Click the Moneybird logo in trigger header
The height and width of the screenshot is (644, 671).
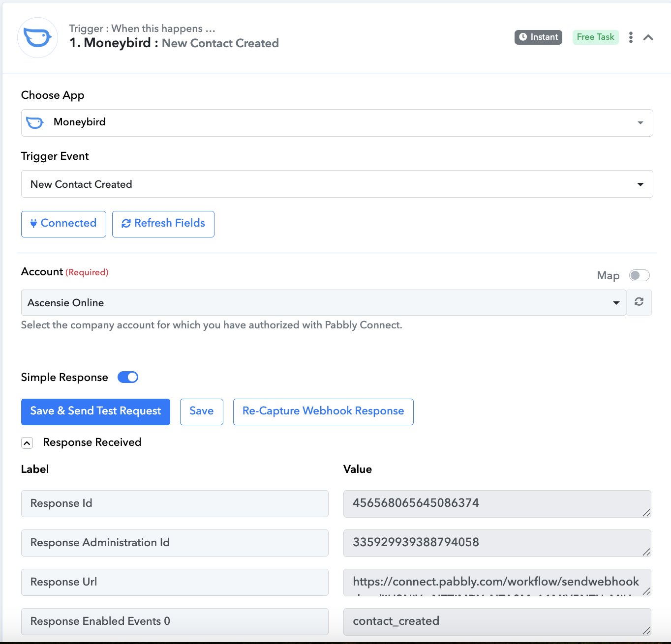(x=37, y=37)
